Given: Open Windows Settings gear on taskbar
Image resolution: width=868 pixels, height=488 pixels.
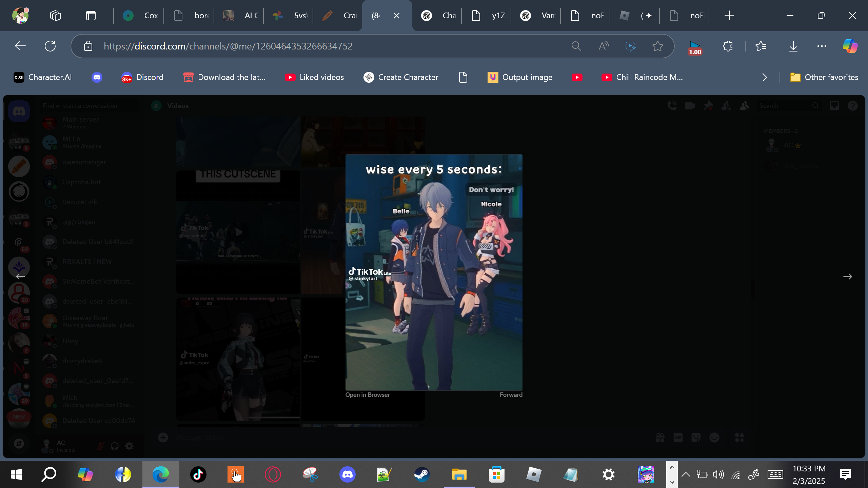Looking at the screenshot, I should coord(608,474).
